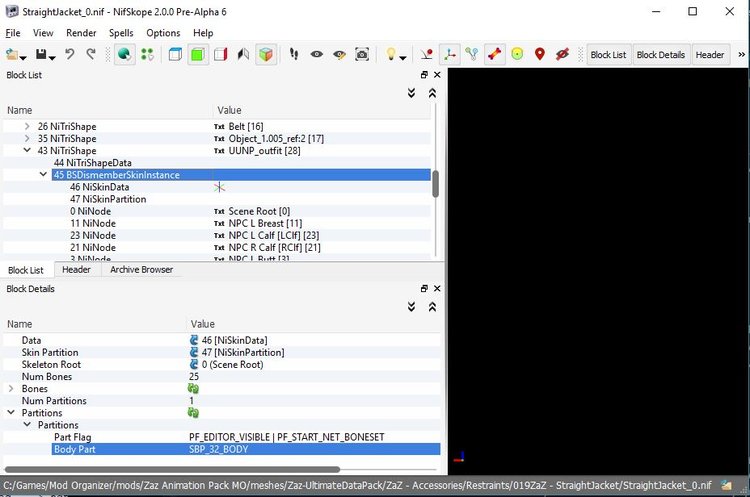Viewport: 750px width, 497px height.
Task: Click the red map pin marker icon
Action: [x=540, y=54]
